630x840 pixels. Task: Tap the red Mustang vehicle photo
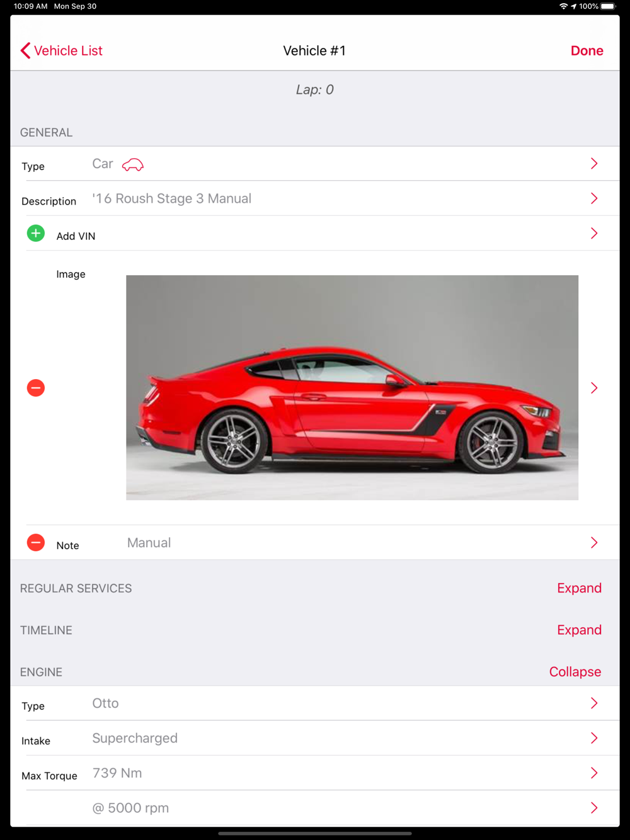[352, 388]
